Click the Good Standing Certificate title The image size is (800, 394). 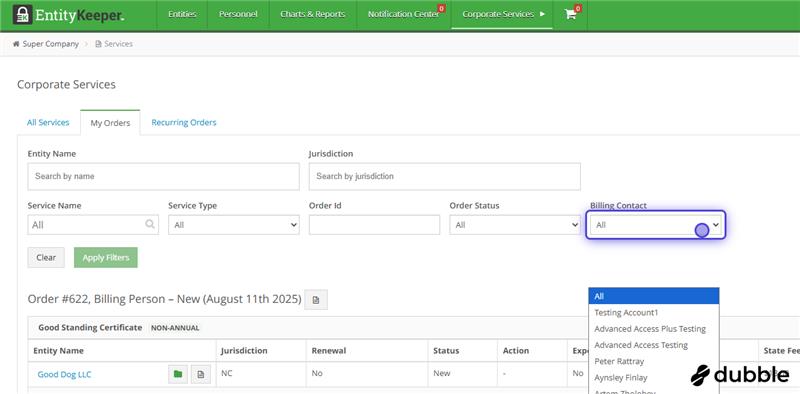point(90,327)
